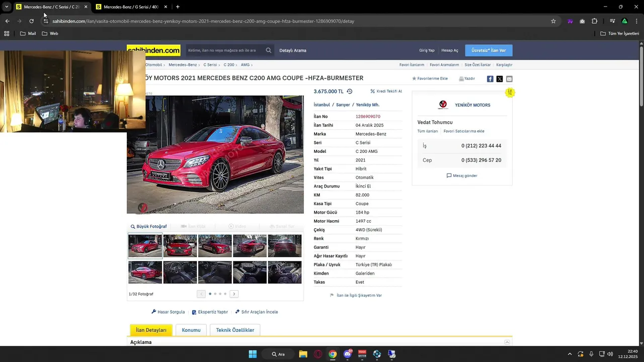
Task: Click the Ücretsiz İlan Ver button
Action: click(x=489, y=50)
